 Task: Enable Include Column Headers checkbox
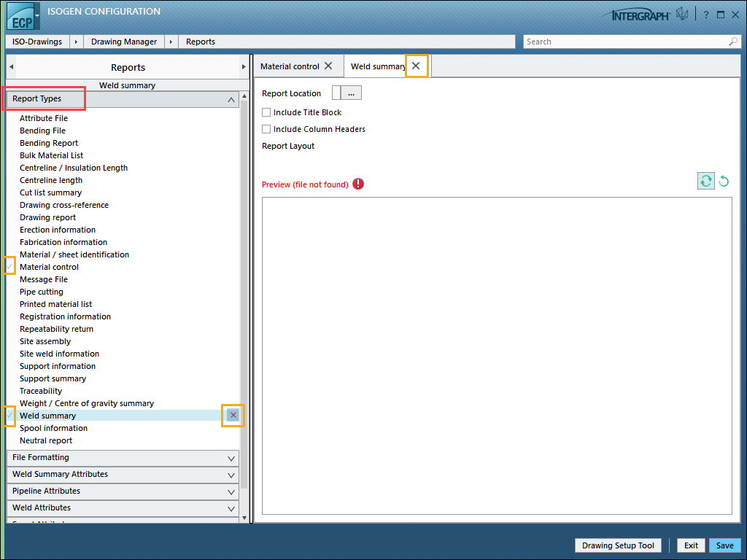click(x=266, y=129)
